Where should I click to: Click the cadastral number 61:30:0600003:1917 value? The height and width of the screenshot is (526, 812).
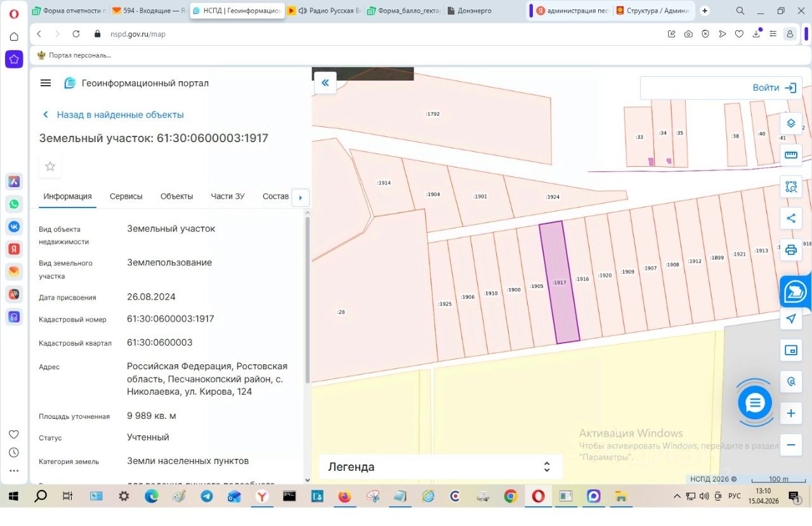171,319
